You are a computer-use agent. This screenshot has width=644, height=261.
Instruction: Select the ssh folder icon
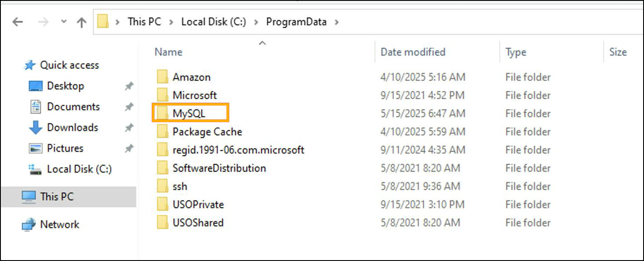click(163, 186)
